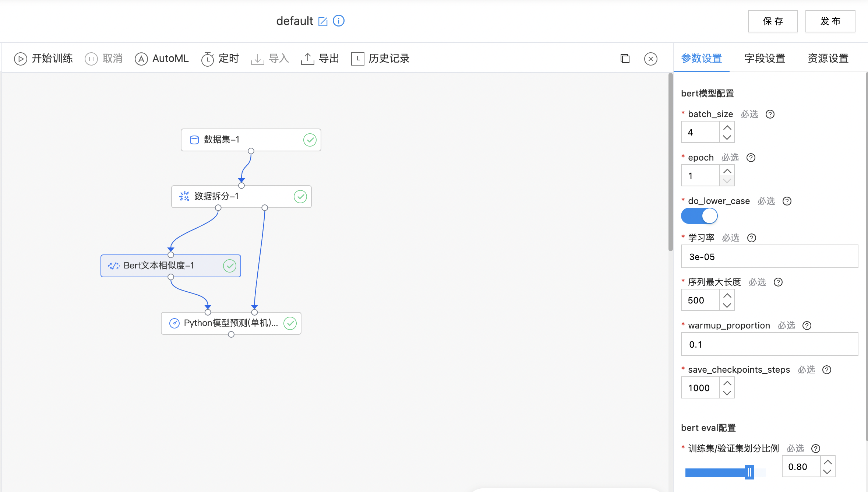The height and width of the screenshot is (492, 868).
Task: Click the copy canvas icon in toolbar
Action: tap(625, 59)
